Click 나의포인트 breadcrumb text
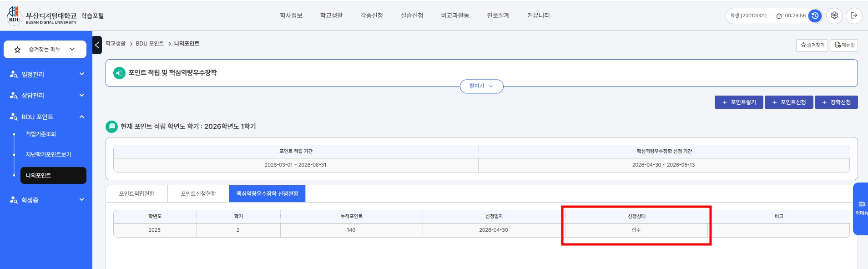The height and width of the screenshot is (269, 868). point(187,44)
